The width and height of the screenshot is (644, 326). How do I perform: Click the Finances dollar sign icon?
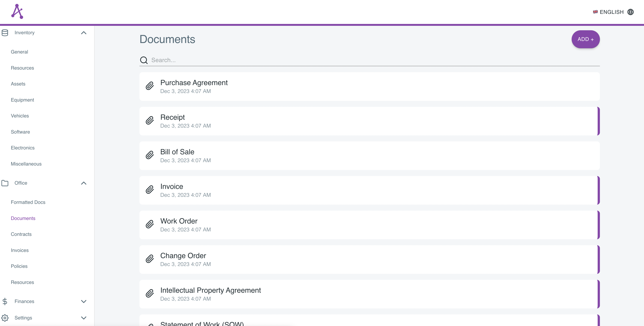coord(5,301)
